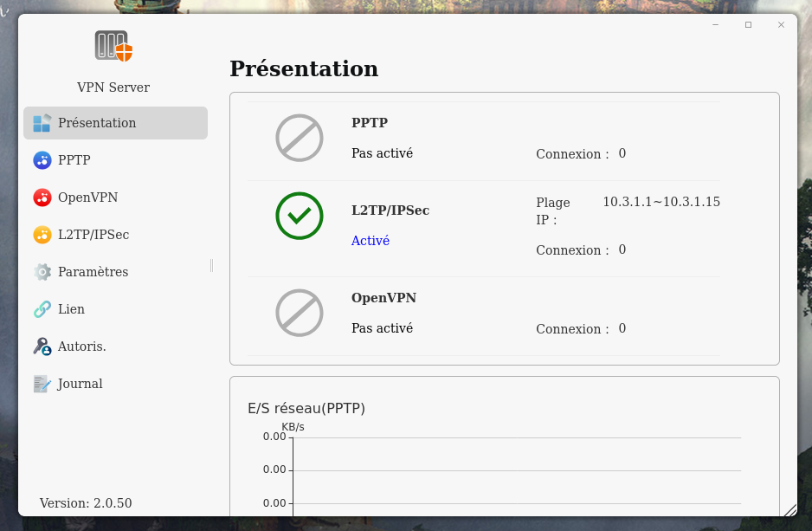This screenshot has height=531, width=812.
Task: Click the window resize grip corner
Action: tap(789, 510)
